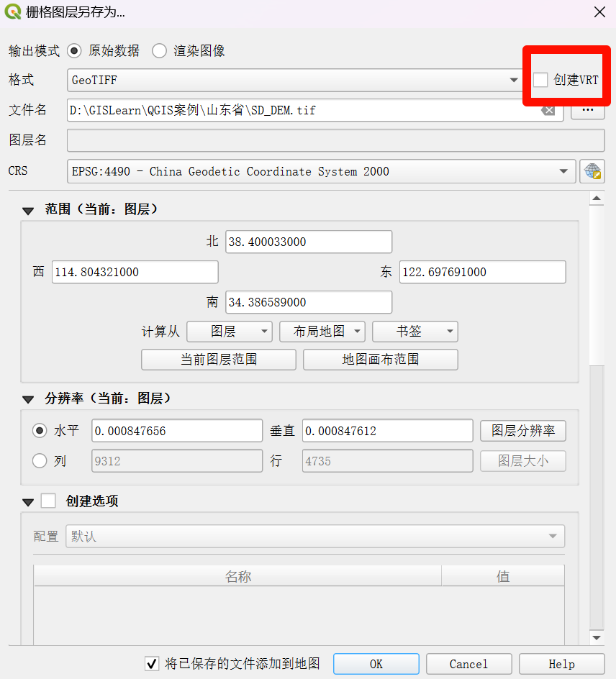Select the 水平 resolution radio button
The height and width of the screenshot is (679, 616).
click(x=40, y=431)
